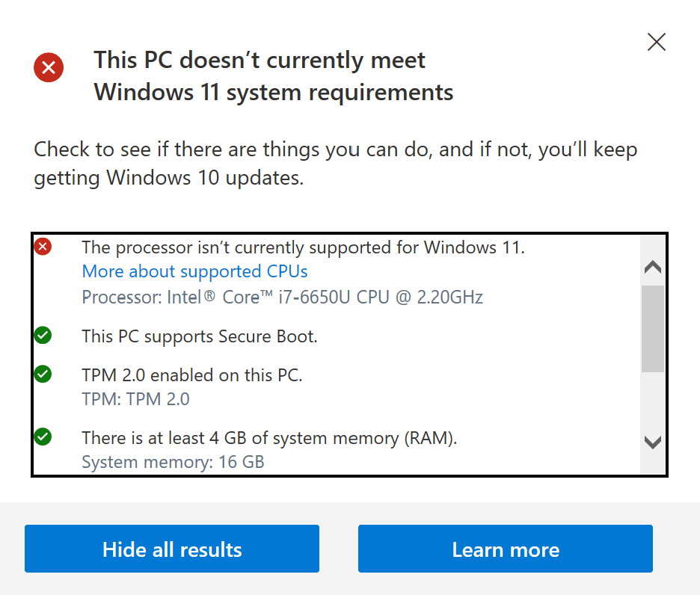Click the green checkmark beside system memory result
This screenshot has height=595, width=700.
coord(43,437)
